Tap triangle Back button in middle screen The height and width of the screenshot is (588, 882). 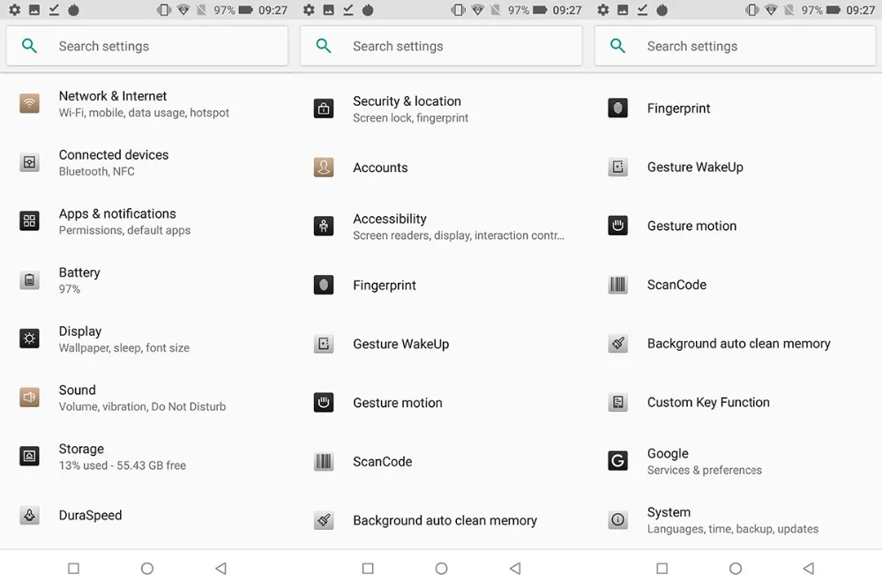point(515,569)
